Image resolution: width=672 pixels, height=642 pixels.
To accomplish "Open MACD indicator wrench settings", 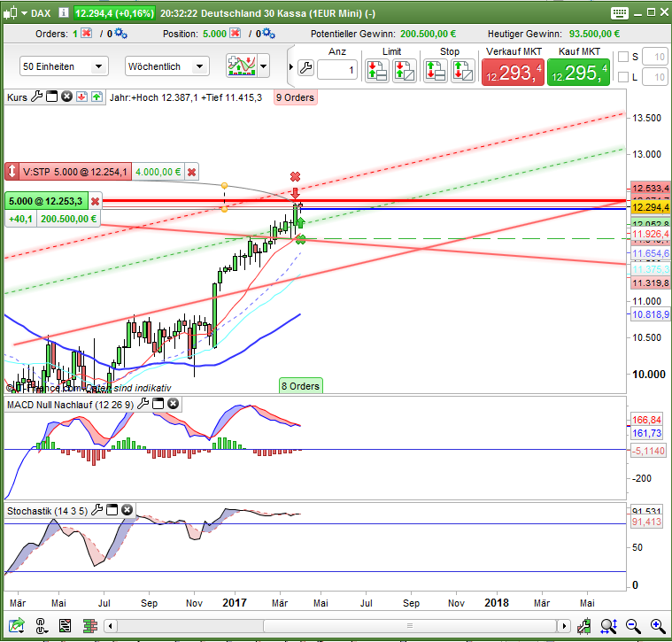I will click(143, 404).
